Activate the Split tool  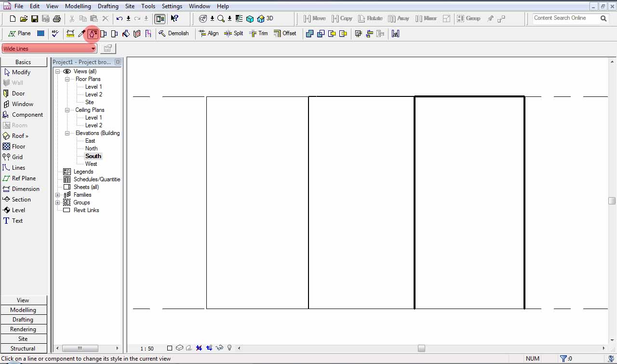point(234,34)
